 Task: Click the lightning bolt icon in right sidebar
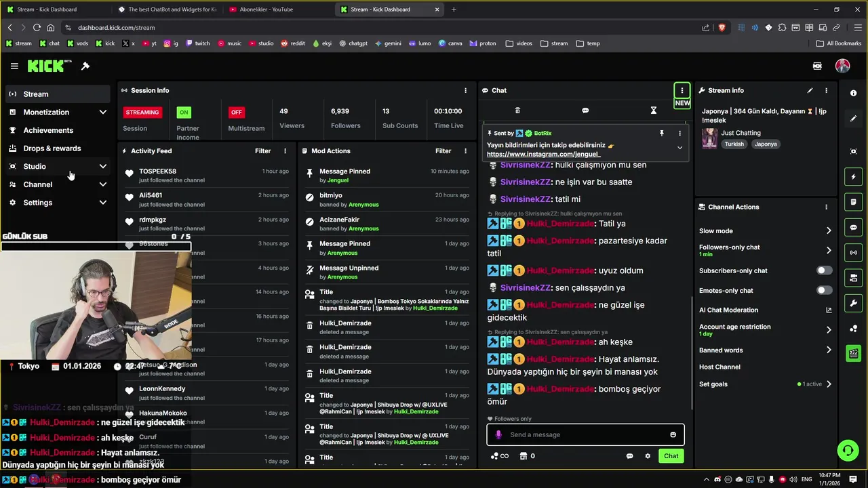pyautogui.click(x=854, y=177)
